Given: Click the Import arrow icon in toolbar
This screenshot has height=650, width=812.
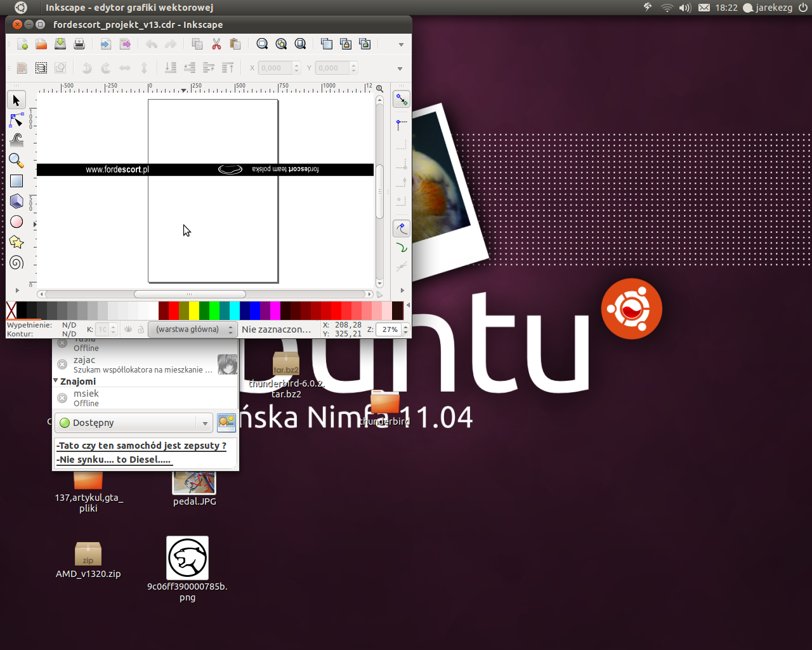Looking at the screenshot, I should (106, 44).
